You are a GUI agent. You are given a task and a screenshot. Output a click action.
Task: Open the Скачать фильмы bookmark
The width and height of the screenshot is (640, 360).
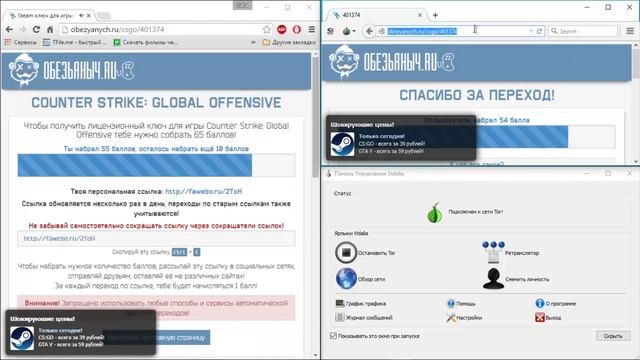145,42
